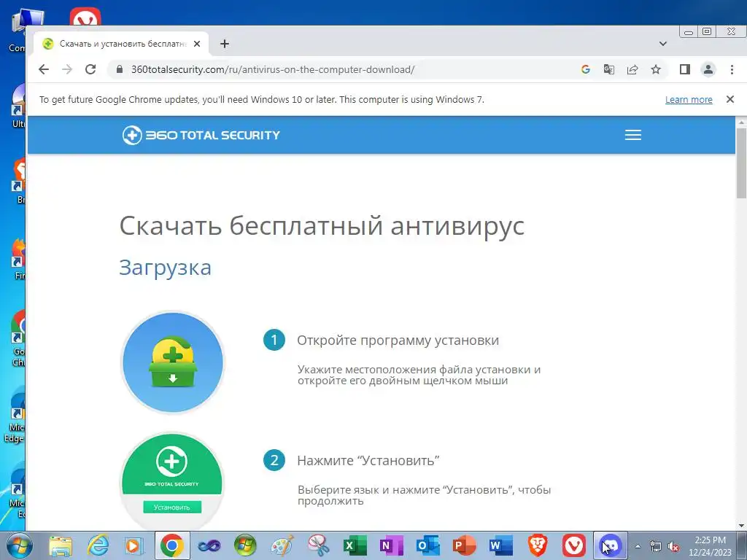Screen dimensions: 747x560
Task: Open Brave browser from taskbar
Action: point(538,545)
